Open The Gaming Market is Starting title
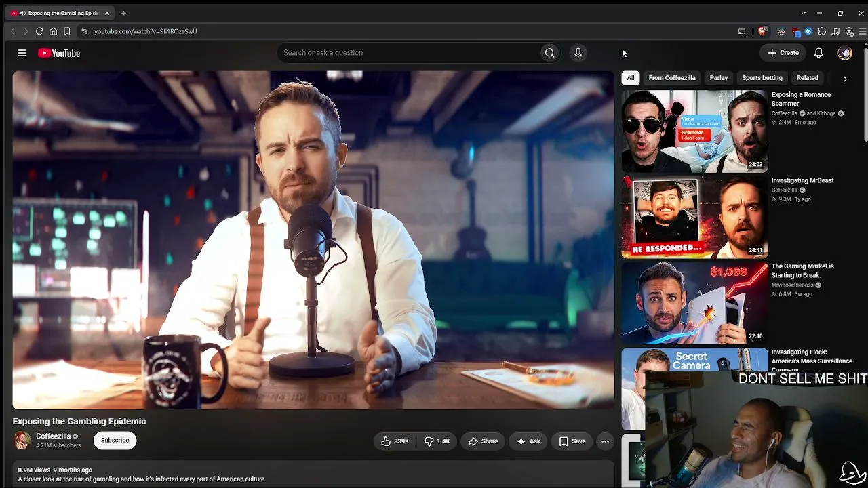 [x=802, y=270]
